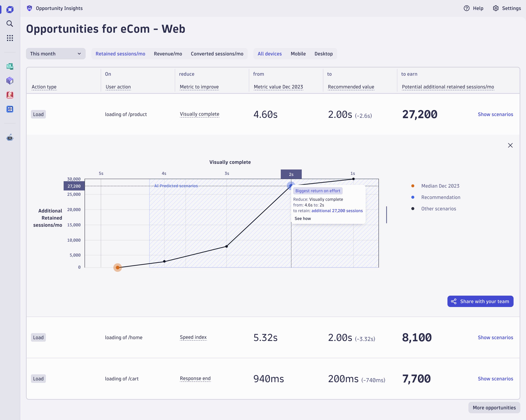Open Settings via the gear icon
Image resolution: width=526 pixels, height=420 pixels.
(496, 8)
